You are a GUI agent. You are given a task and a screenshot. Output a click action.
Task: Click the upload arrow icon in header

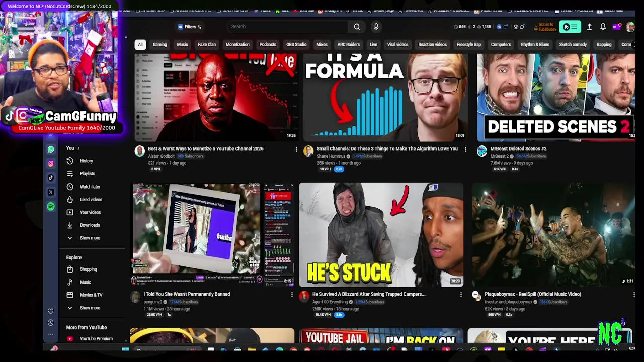[589, 27]
